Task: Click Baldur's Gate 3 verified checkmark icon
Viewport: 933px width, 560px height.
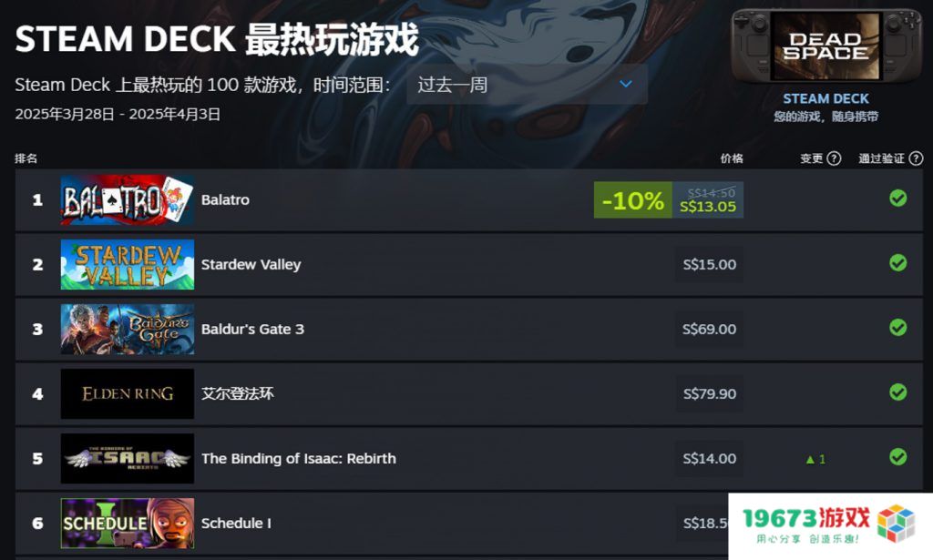Action: [x=897, y=328]
